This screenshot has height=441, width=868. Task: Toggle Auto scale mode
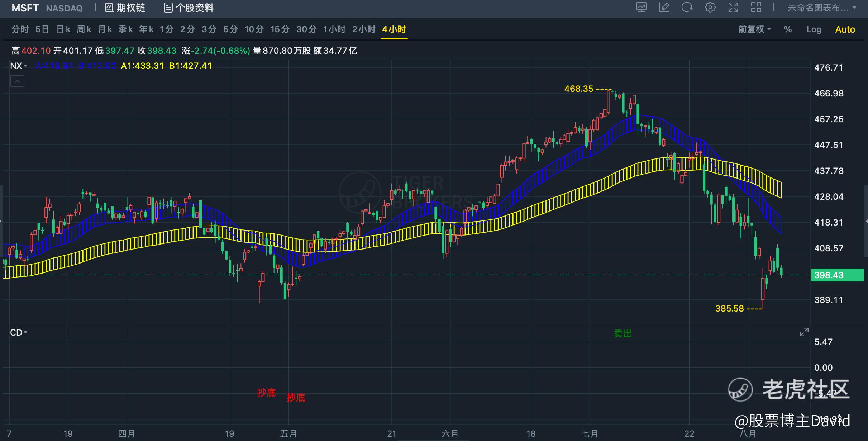tap(845, 29)
